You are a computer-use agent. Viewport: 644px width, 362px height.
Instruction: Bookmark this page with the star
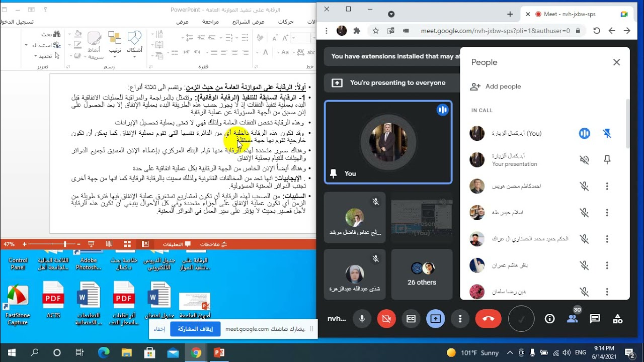coord(375,31)
